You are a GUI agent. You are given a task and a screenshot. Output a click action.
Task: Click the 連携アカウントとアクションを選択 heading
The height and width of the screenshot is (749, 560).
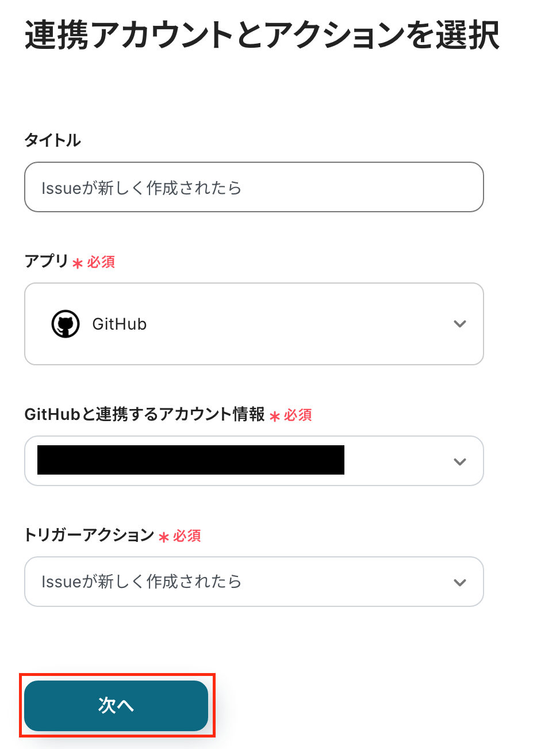(x=262, y=35)
